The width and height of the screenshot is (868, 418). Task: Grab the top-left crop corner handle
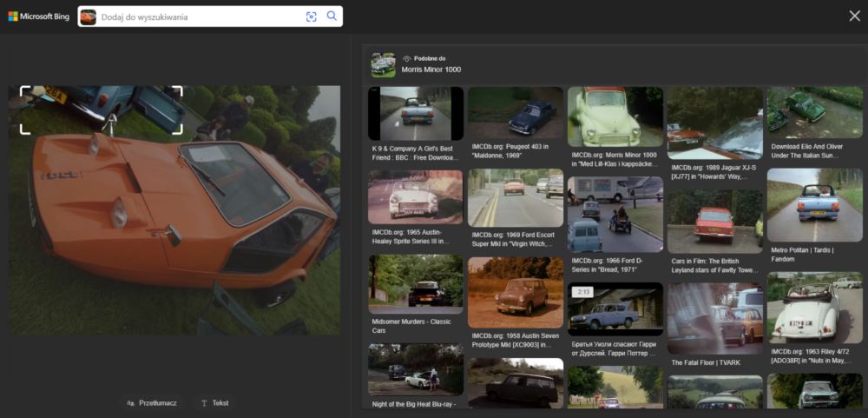point(23,89)
